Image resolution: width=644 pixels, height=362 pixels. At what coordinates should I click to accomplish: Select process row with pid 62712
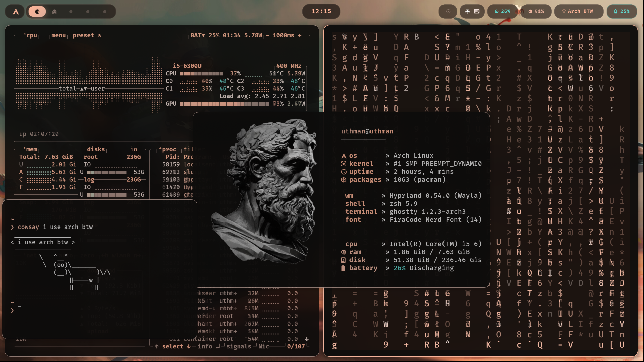(177, 172)
